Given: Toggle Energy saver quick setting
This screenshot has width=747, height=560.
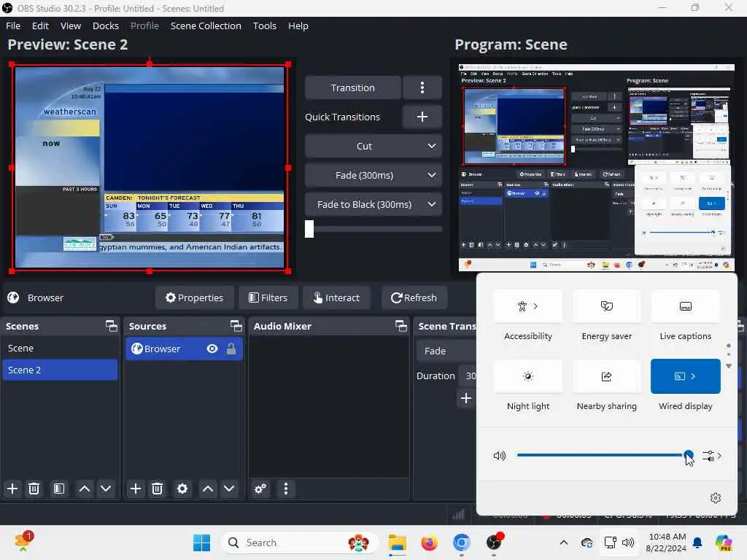Looking at the screenshot, I should [x=606, y=306].
